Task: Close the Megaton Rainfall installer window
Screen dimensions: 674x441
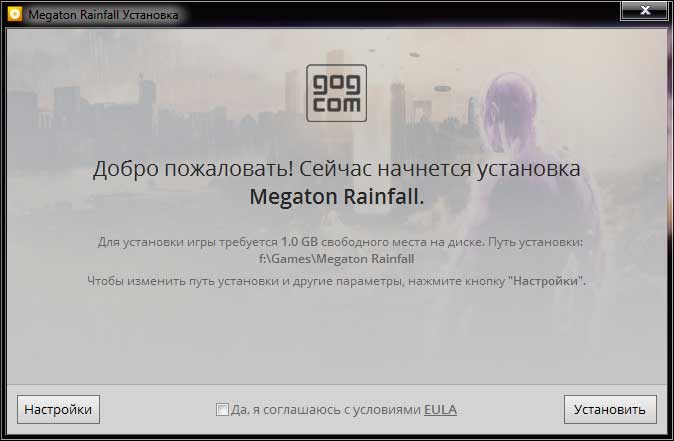Action: click(645, 10)
